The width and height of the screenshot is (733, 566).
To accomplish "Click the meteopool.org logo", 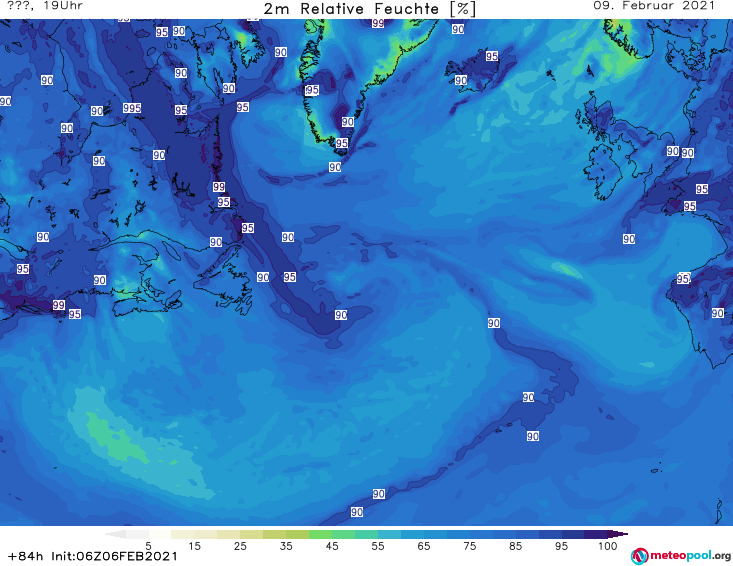I will click(681, 556).
